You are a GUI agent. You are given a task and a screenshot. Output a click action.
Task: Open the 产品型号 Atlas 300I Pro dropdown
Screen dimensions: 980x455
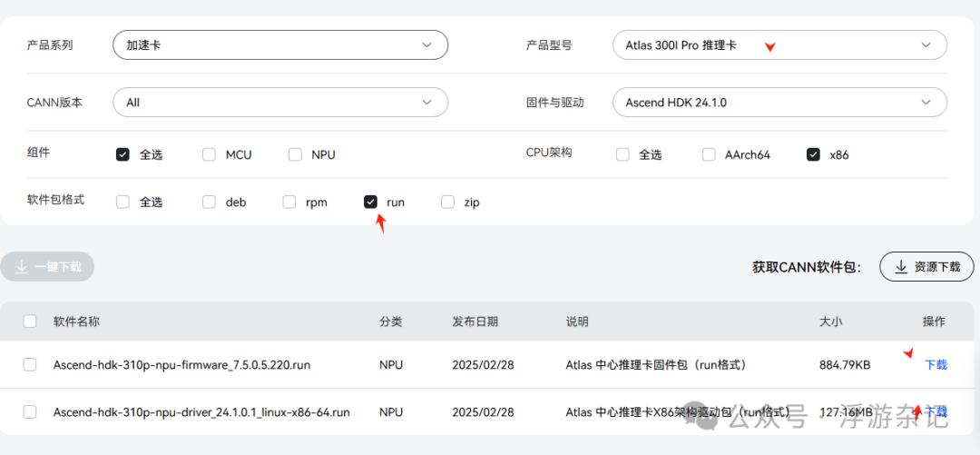pyautogui.click(x=779, y=45)
